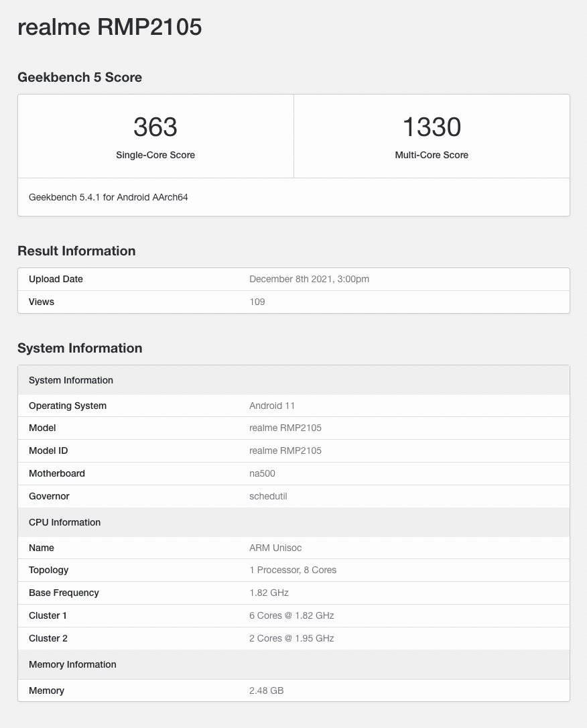
Task: Click the System Information section header
Action: click(x=80, y=348)
